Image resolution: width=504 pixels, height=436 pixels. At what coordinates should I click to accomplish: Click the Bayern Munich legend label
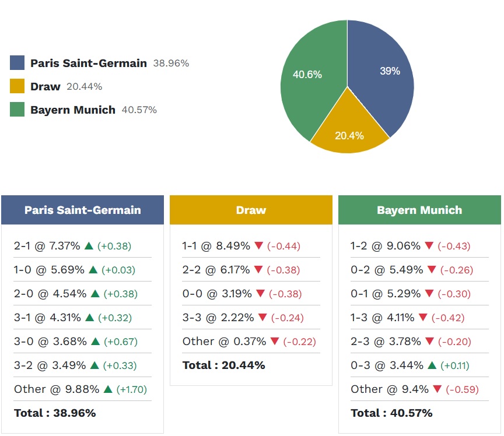pyautogui.click(x=73, y=110)
